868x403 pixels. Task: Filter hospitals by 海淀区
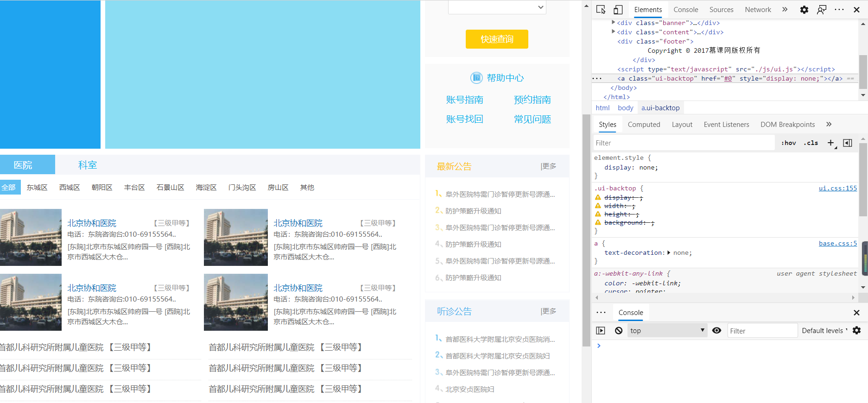click(206, 187)
